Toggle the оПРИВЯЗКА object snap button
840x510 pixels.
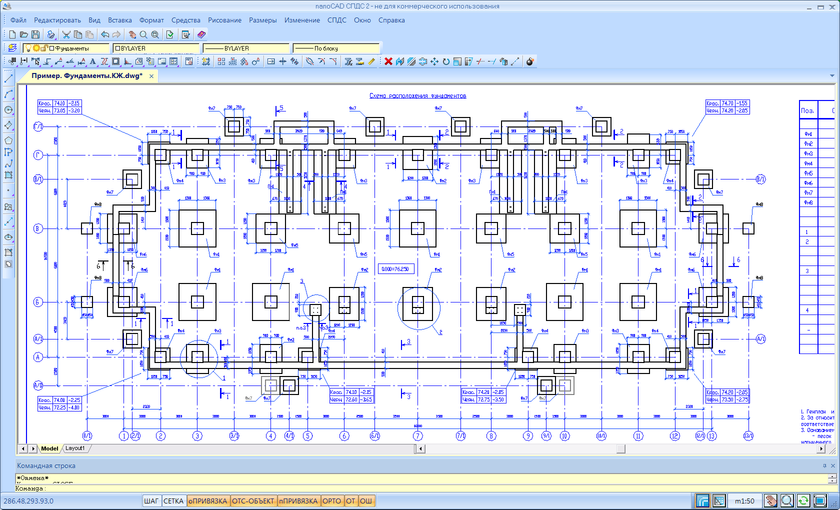pyautogui.click(x=207, y=499)
